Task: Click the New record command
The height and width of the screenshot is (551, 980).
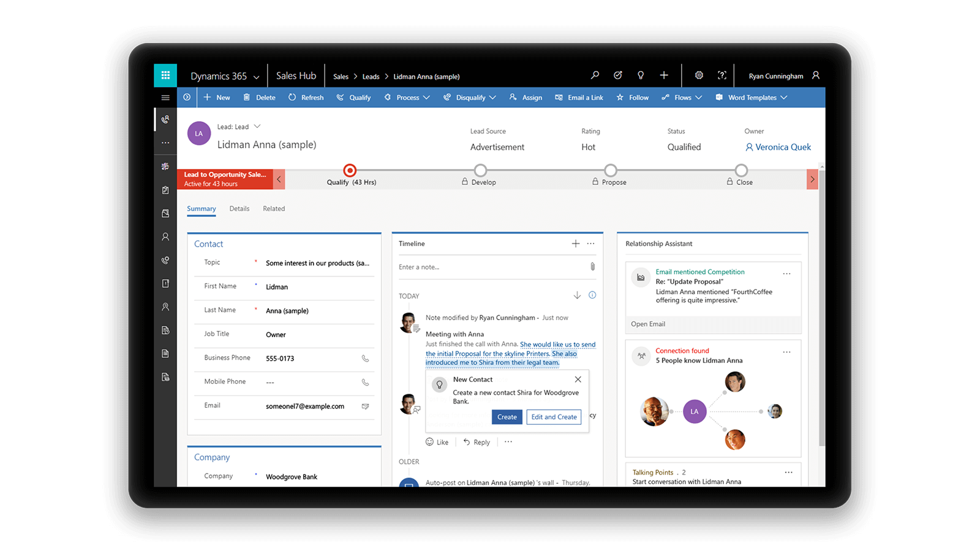Action: click(217, 97)
